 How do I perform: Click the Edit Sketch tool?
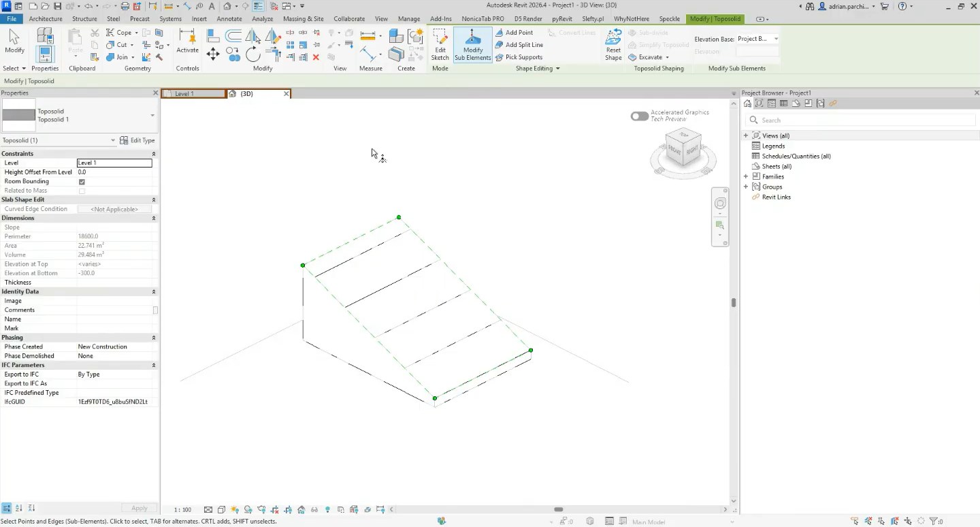click(440, 45)
